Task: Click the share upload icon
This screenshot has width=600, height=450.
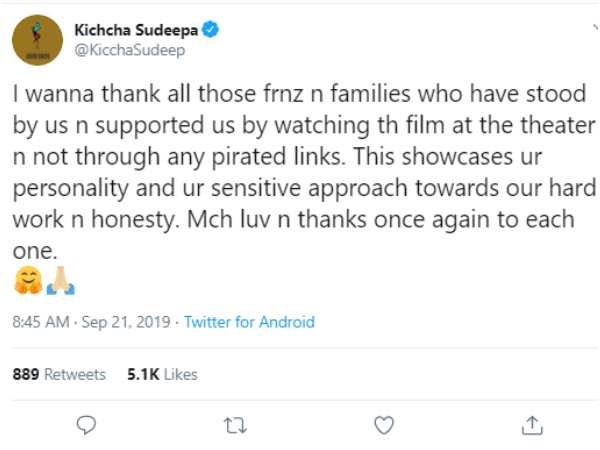Action: point(532,425)
